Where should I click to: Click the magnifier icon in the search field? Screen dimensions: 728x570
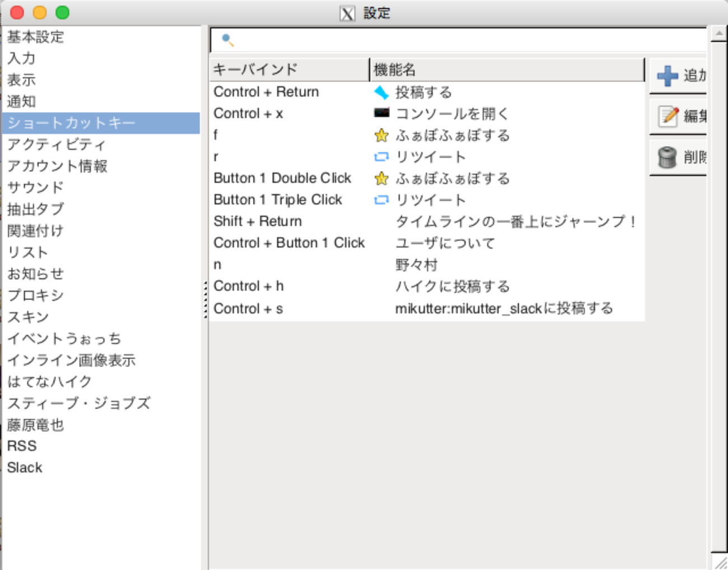(x=227, y=40)
